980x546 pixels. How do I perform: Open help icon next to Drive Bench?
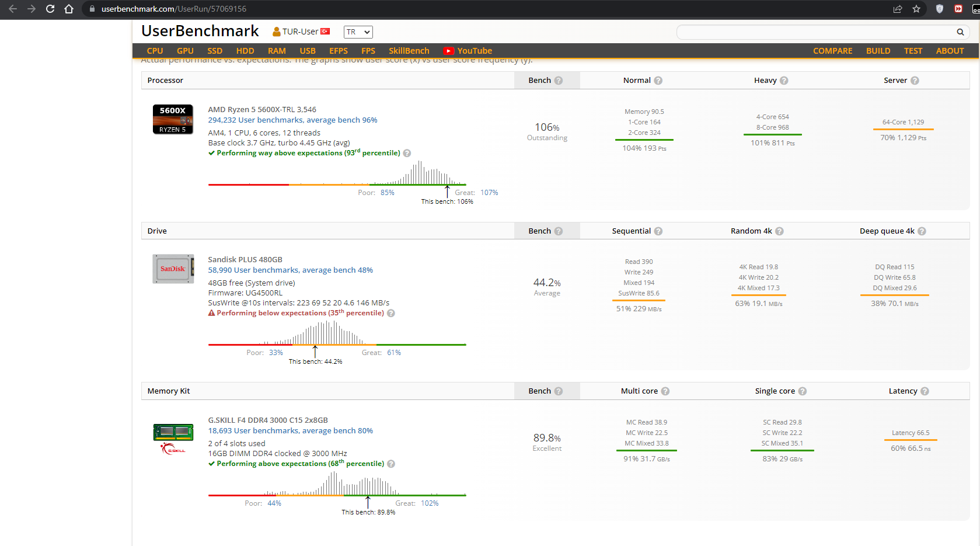point(559,231)
